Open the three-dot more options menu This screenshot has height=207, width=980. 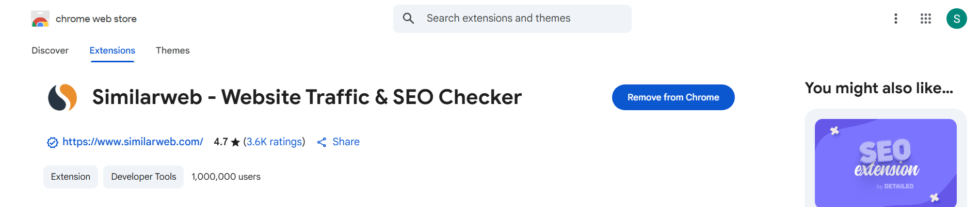click(x=896, y=19)
